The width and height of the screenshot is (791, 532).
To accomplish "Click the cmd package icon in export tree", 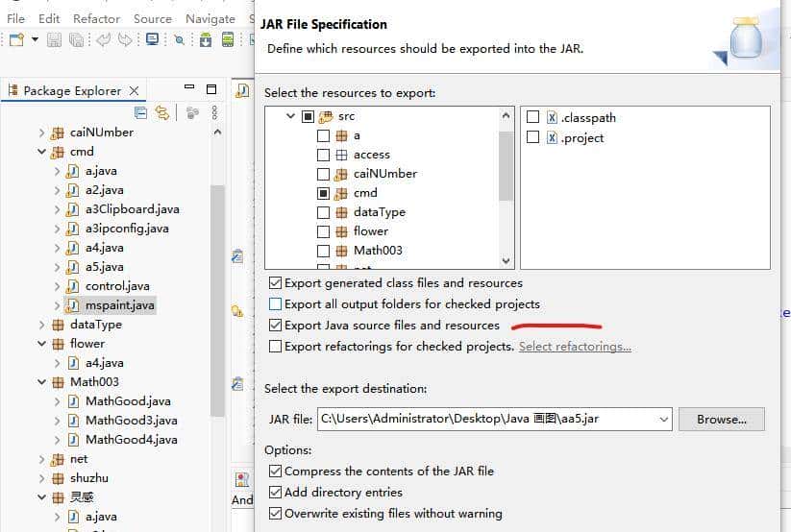I will tap(341, 193).
